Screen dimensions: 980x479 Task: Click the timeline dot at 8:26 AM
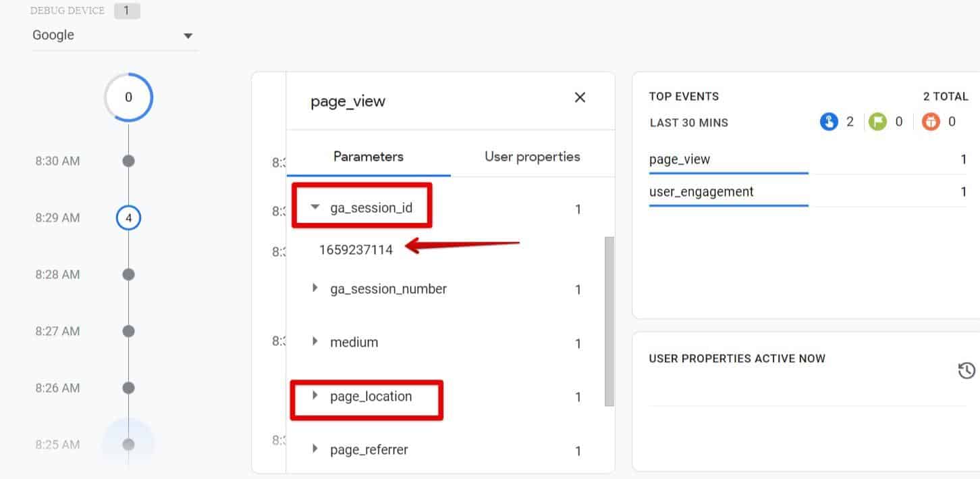pyautogui.click(x=128, y=388)
